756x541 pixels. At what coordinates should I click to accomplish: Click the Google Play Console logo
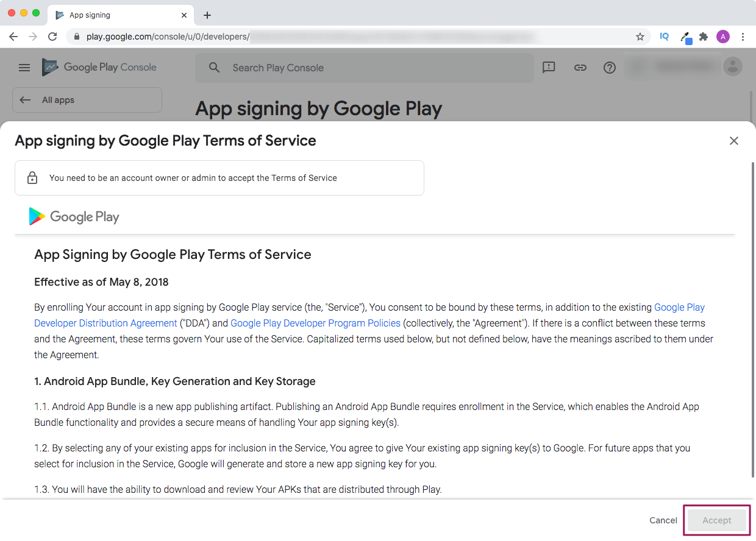coord(99,67)
